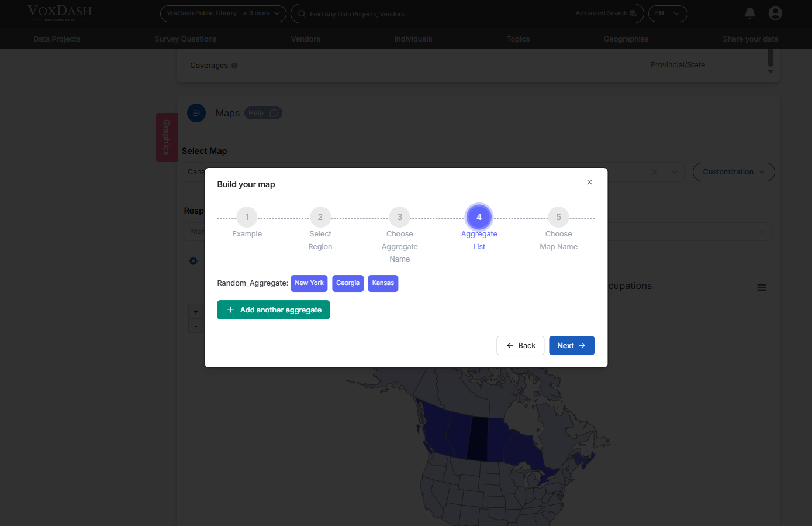Open your account profile menu
Image resolution: width=812 pixels, height=526 pixels.
(775, 13)
